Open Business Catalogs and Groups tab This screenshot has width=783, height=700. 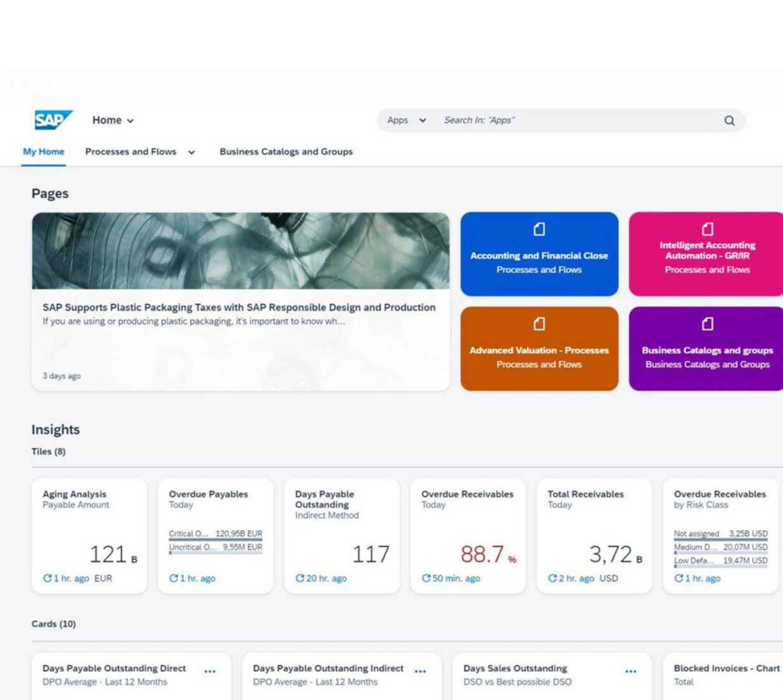click(x=286, y=151)
